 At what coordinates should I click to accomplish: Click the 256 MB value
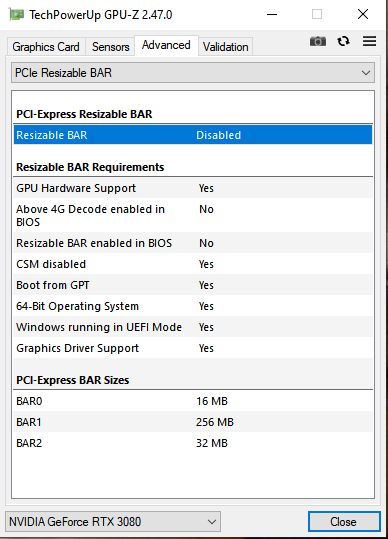[x=215, y=422]
